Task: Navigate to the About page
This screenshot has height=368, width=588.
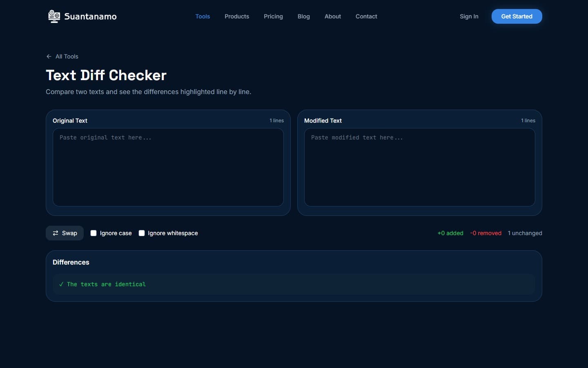Action: (x=332, y=16)
